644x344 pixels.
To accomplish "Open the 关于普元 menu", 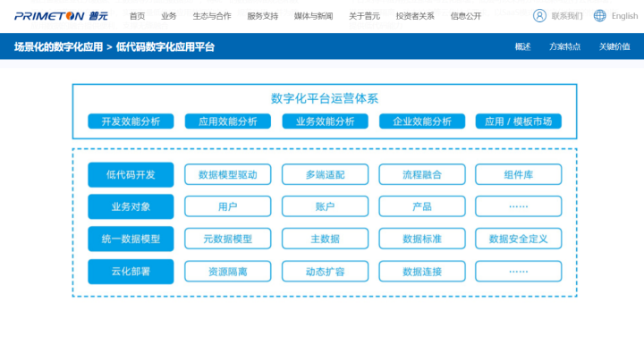I will click(364, 16).
